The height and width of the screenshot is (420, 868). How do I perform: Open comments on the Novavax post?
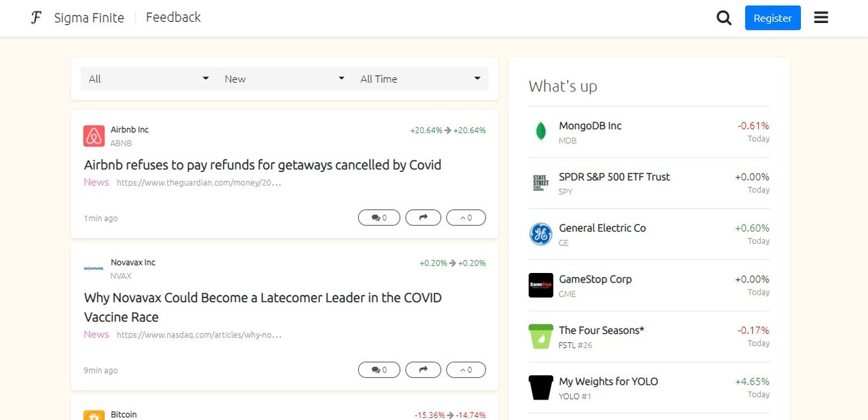pos(379,370)
